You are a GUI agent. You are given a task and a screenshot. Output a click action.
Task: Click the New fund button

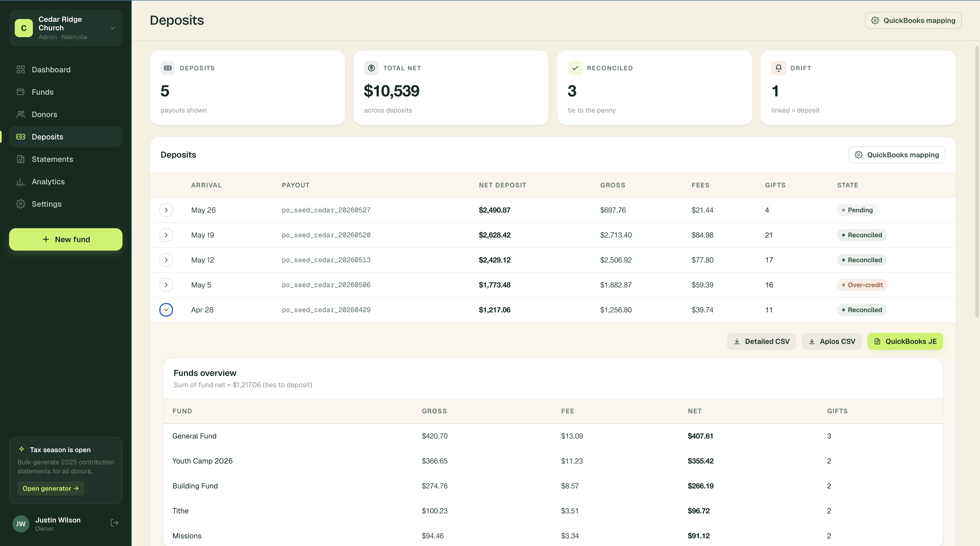(66, 240)
